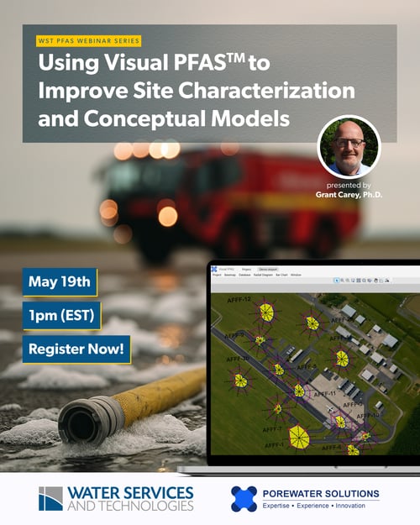Open the Window menu
This screenshot has height=525, width=420.
tap(296, 275)
